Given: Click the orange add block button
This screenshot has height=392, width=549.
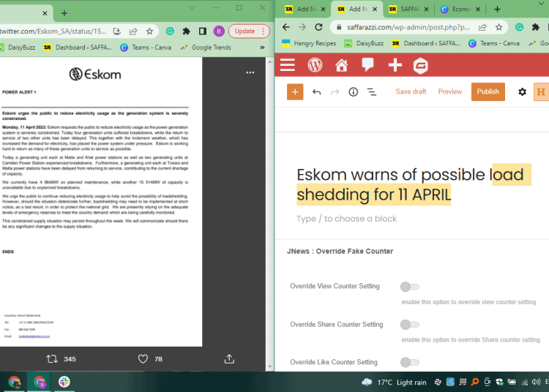Looking at the screenshot, I should [295, 91].
